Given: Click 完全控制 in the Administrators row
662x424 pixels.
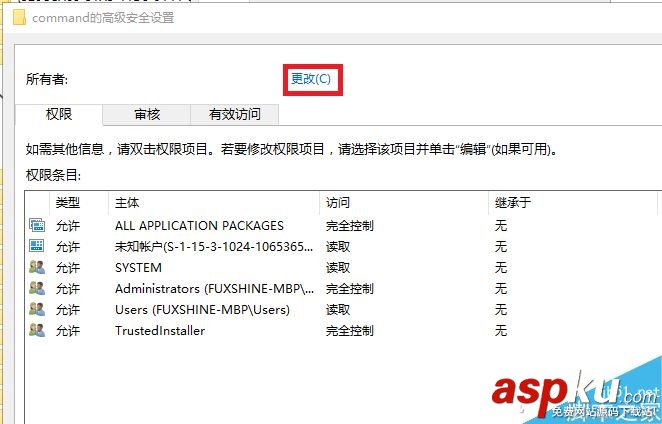Looking at the screenshot, I should pos(350,289).
